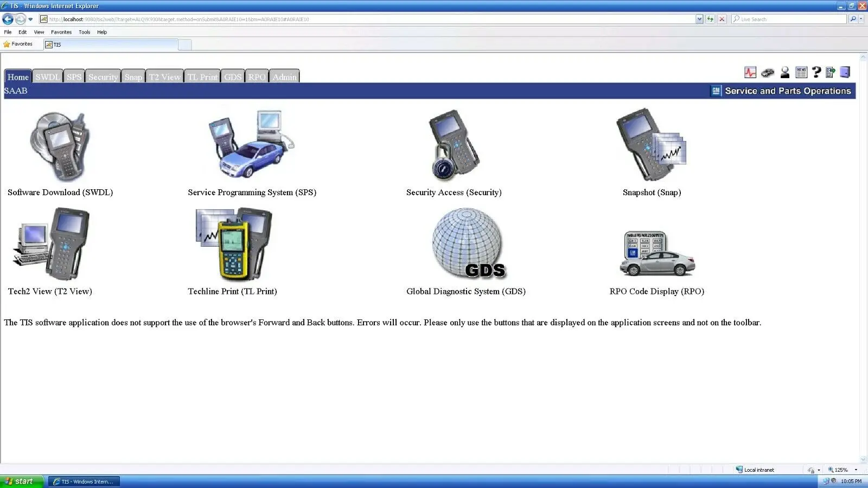Open the Tools menu
This screenshot has height=488, width=868.
click(x=85, y=32)
